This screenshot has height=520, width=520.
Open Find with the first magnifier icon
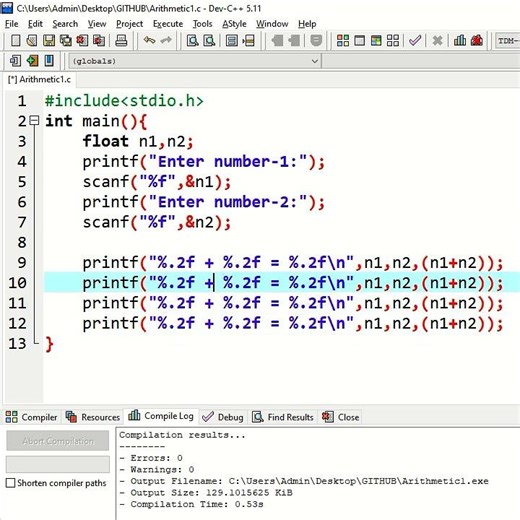[x=192, y=41]
